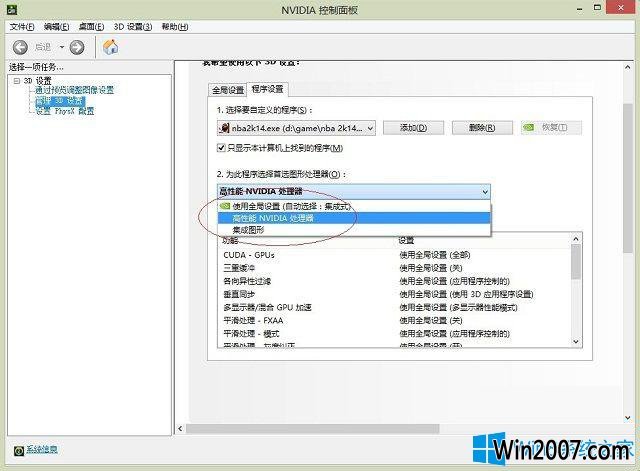
Task: Click the NVIDIA logo beside 使用全局设置
Action: tap(225, 206)
